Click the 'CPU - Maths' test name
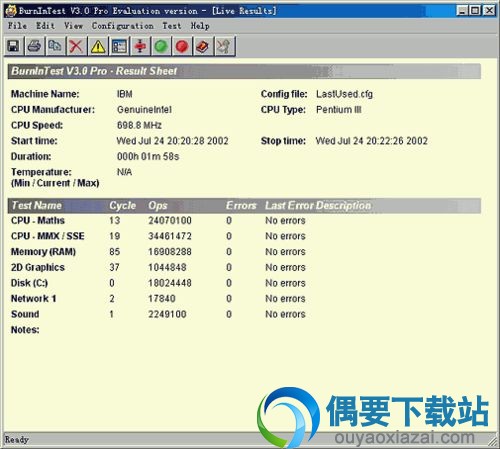The image size is (500, 449). click(38, 220)
